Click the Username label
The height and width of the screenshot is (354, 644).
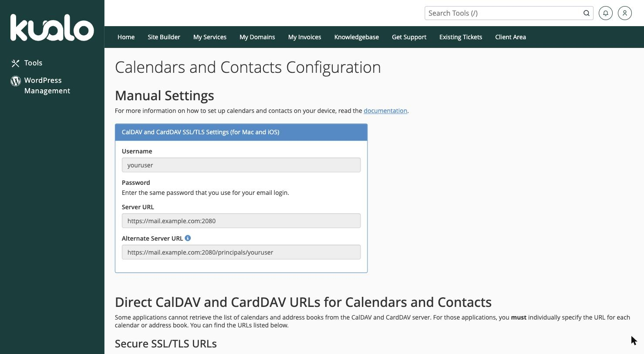point(137,151)
